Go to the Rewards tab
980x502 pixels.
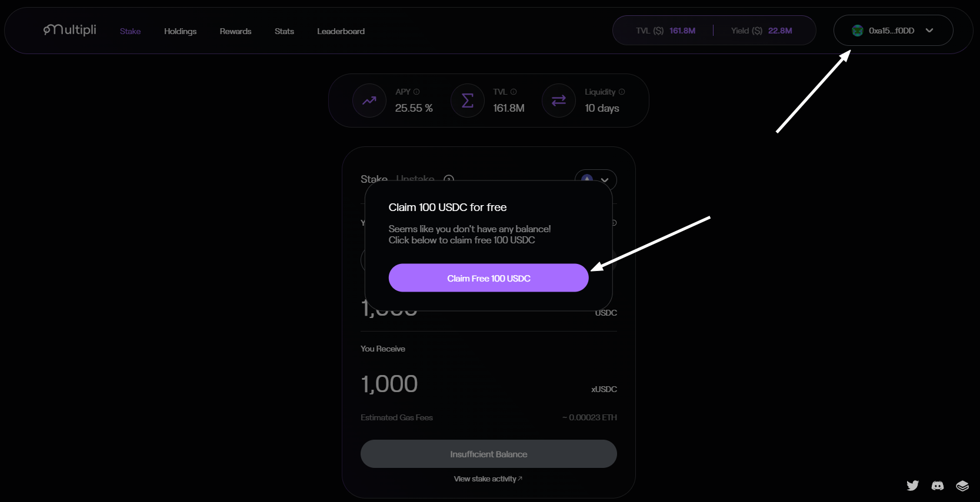click(235, 31)
